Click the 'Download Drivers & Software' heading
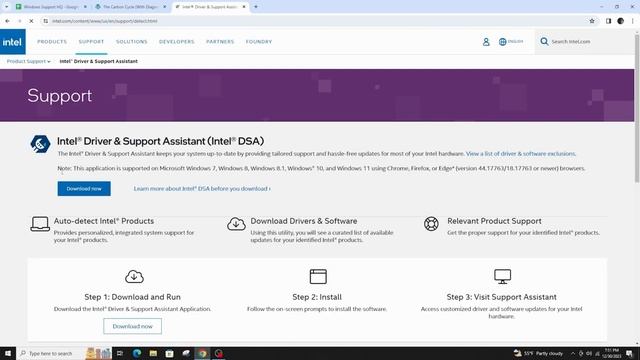 304,221
